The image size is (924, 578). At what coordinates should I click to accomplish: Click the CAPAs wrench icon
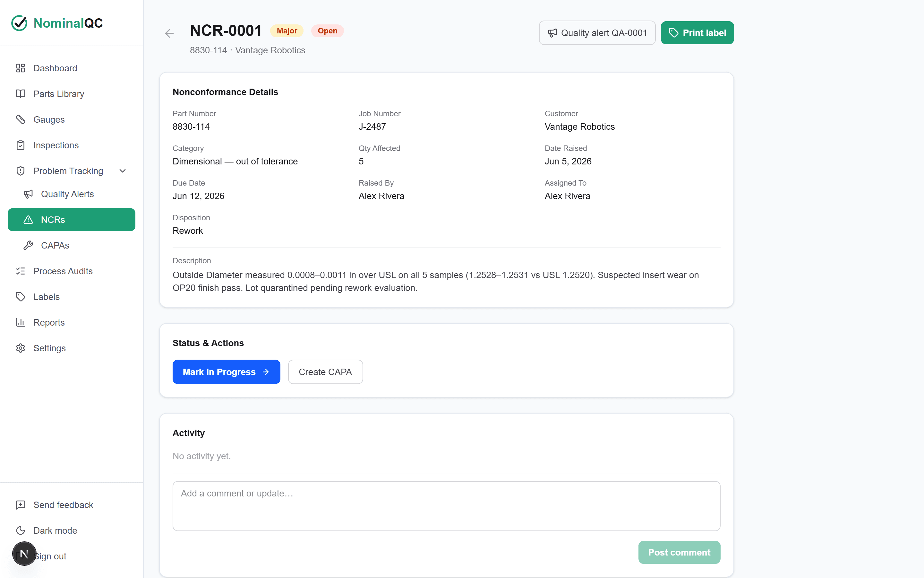(28, 245)
